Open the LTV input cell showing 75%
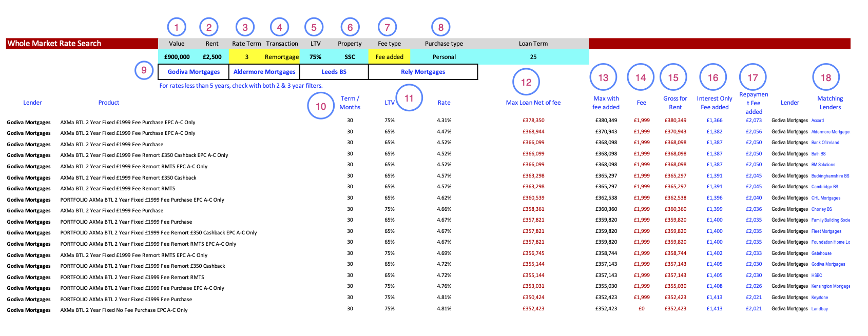This screenshot has height=336, width=868. [315, 57]
